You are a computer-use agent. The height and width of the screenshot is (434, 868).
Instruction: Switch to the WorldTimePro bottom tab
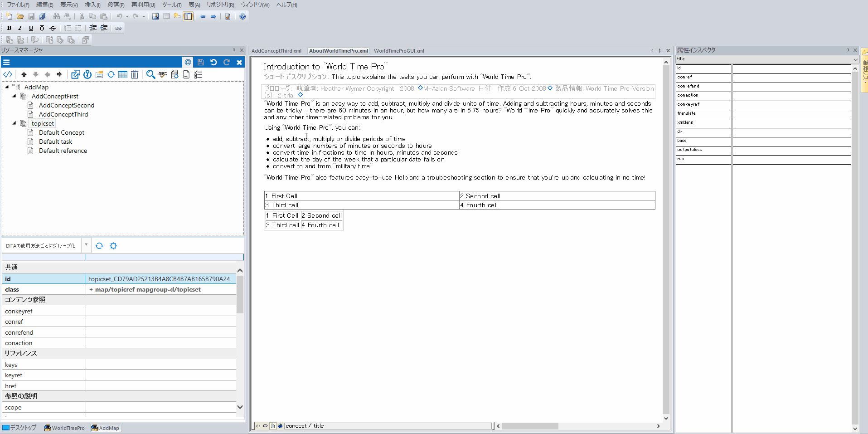(x=64, y=428)
